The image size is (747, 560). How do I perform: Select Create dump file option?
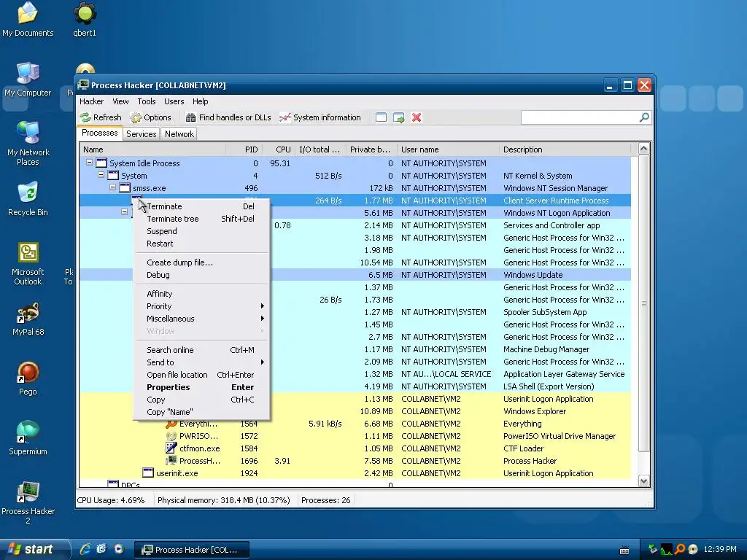tap(201, 262)
